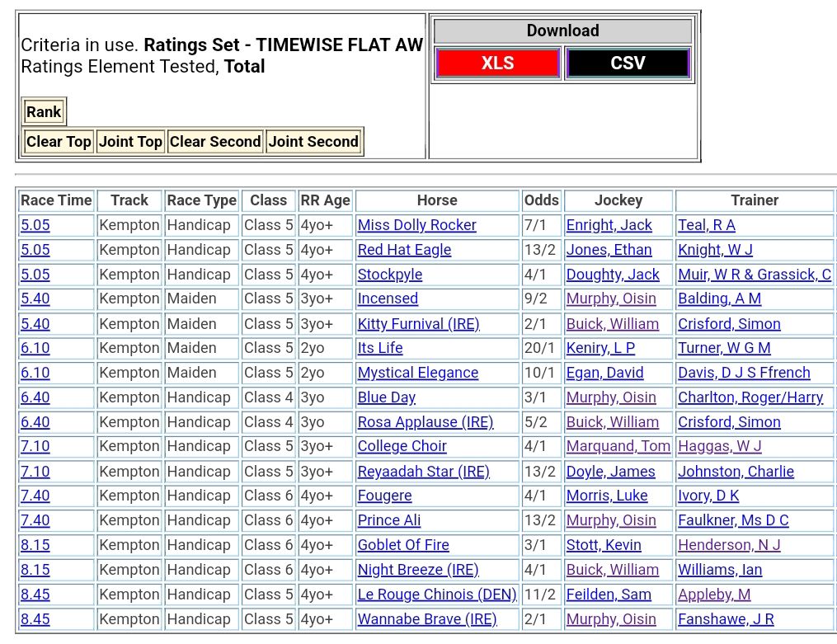Open horse Mystical Elegance page
This screenshot has height=644, width=837.
[417, 373]
